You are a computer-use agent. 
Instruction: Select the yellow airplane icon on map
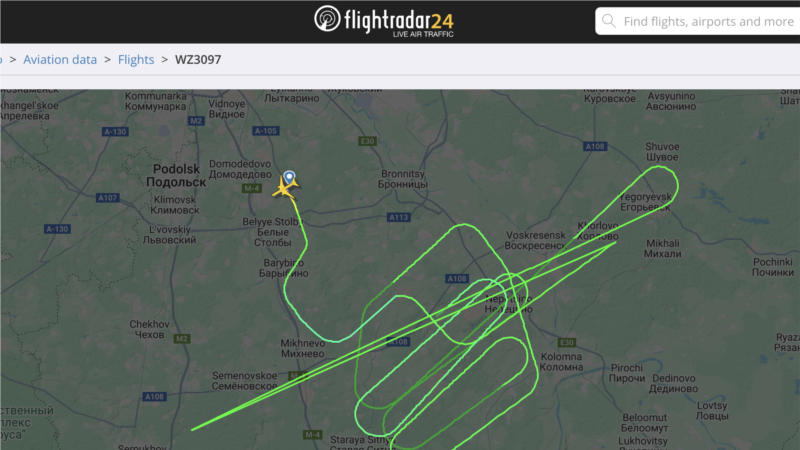pyautogui.click(x=283, y=187)
